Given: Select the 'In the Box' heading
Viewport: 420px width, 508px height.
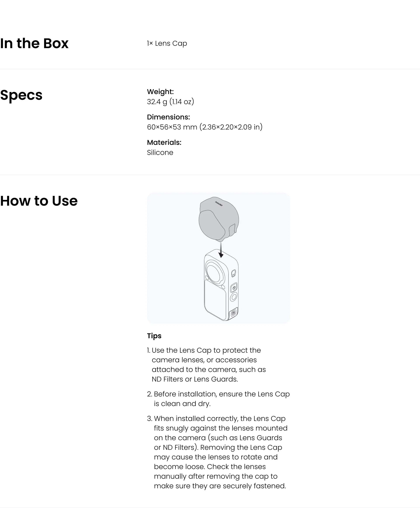Looking at the screenshot, I should (x=34, y=43).
